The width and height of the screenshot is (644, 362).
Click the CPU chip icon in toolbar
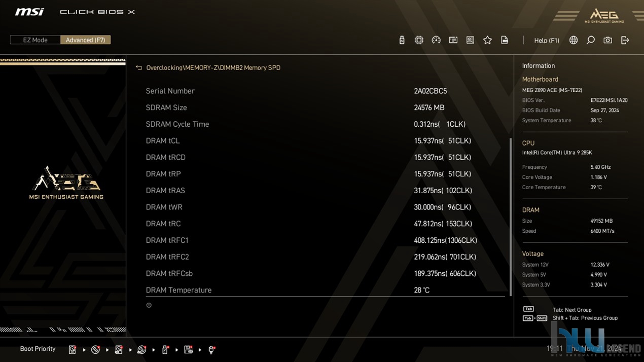[419, 40]
